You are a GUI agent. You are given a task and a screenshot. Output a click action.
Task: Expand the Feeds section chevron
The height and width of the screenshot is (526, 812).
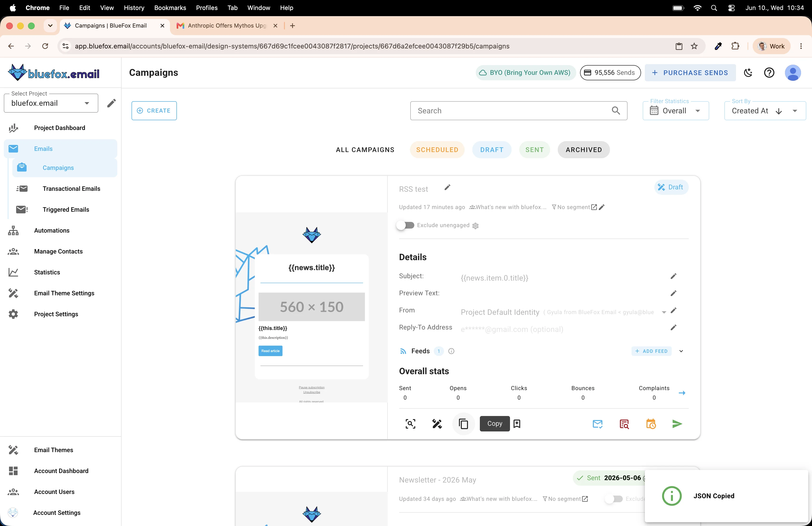[681, 351]
